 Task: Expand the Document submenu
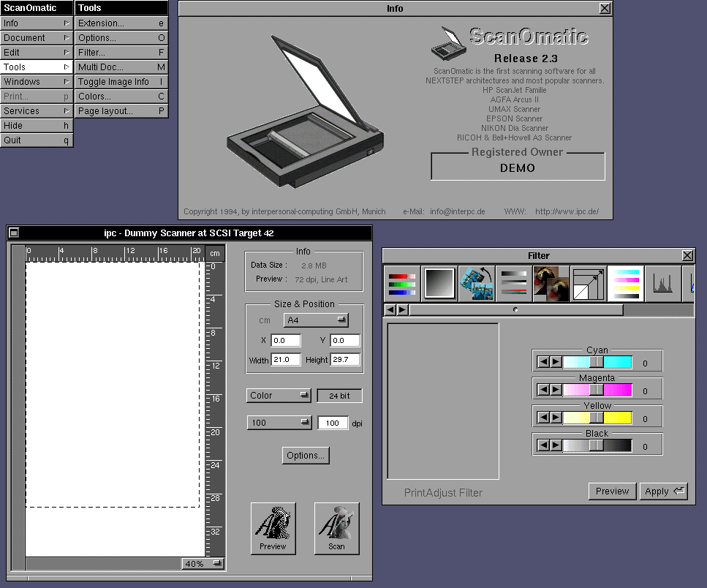point(37,38)
